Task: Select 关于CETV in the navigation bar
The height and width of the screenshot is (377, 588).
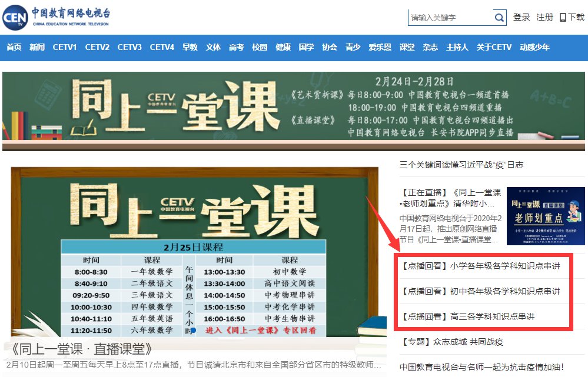Action: pos(494,47)
